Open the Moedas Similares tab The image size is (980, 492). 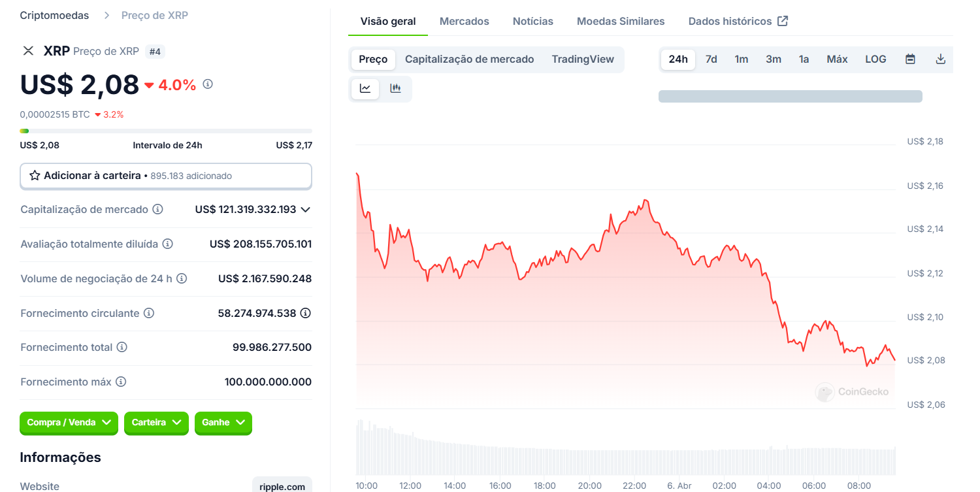tap(621, 21)
